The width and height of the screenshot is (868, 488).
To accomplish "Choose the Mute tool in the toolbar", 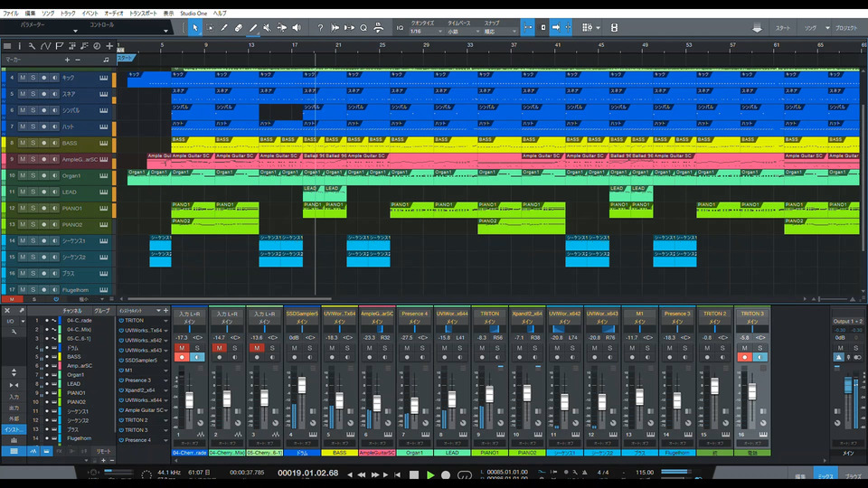I will click(267, 28).
